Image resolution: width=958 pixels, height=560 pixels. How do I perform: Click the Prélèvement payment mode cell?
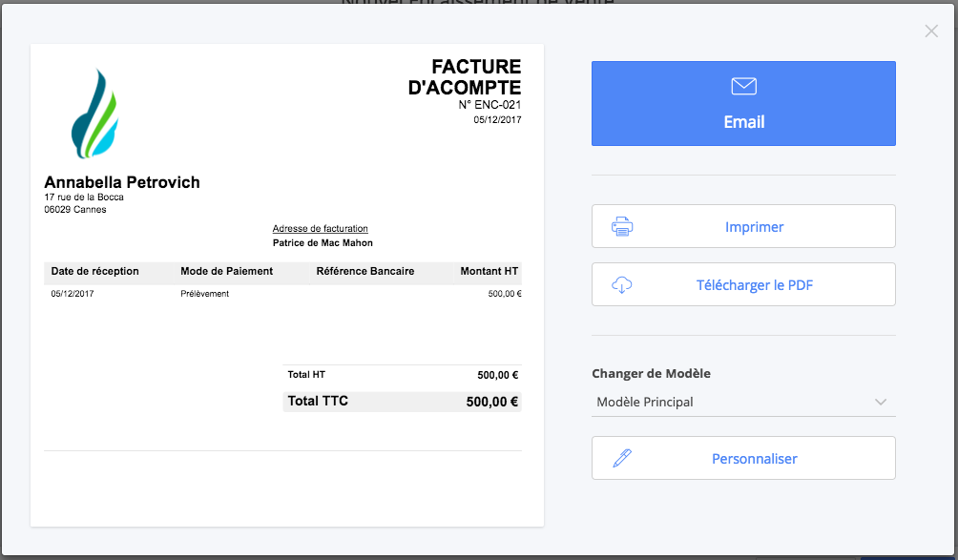(x=205, y=294)
